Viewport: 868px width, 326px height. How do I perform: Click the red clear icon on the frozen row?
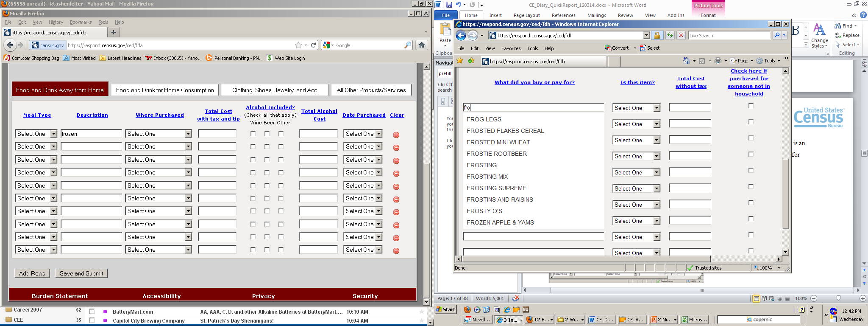click(396, 135)
